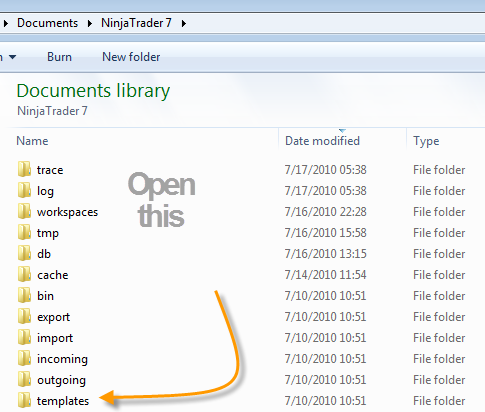The image size is (485, 412).
Task: Select the 'tmp' folder name
Action: tap(48, 233)
